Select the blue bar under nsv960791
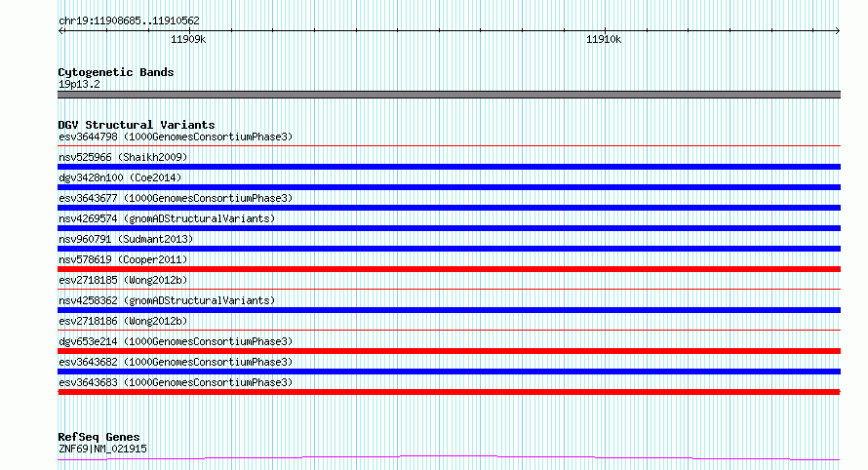 [449, 249]
